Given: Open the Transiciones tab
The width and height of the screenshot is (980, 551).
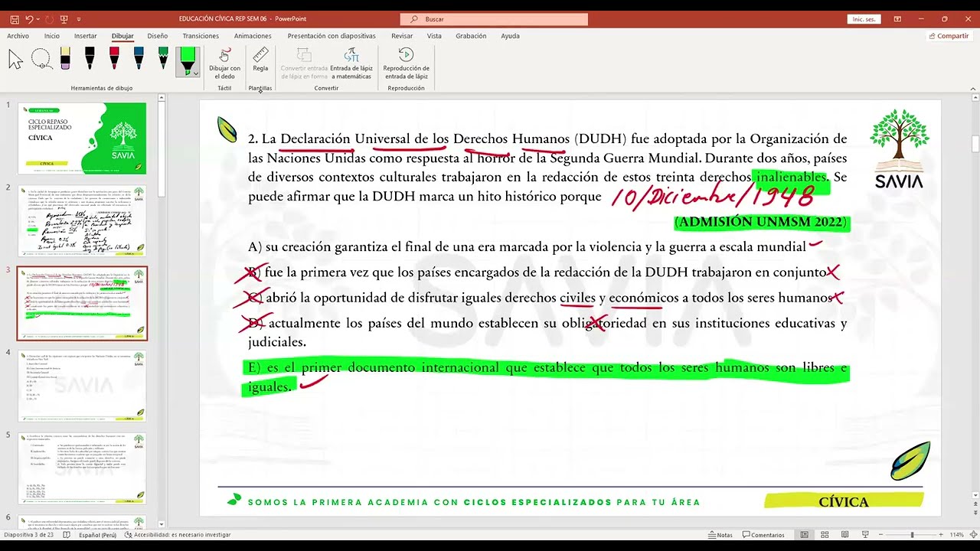Looking at the screenshot, I should point(201,36).
